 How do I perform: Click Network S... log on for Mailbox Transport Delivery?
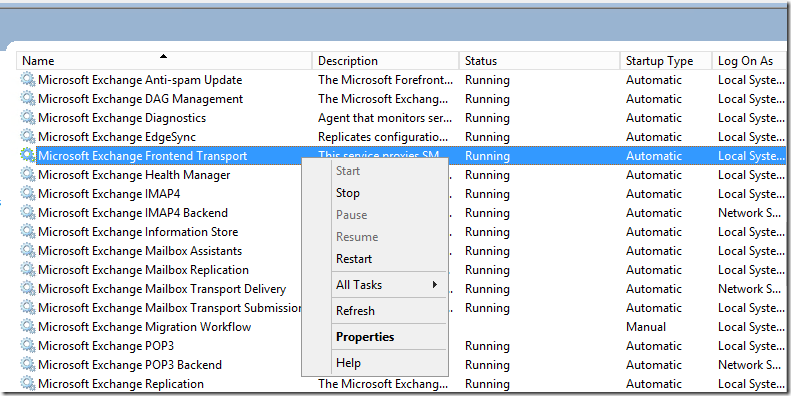point(750,289)
